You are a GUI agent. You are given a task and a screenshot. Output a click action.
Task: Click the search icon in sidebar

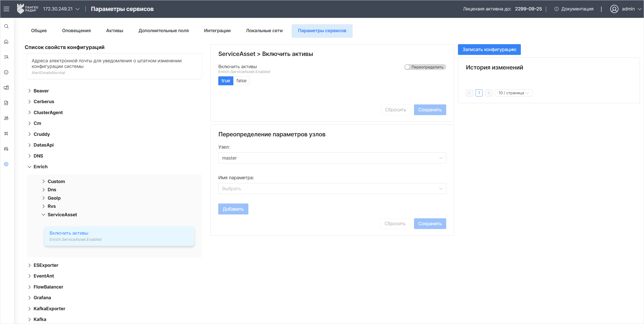coord(6,26)
